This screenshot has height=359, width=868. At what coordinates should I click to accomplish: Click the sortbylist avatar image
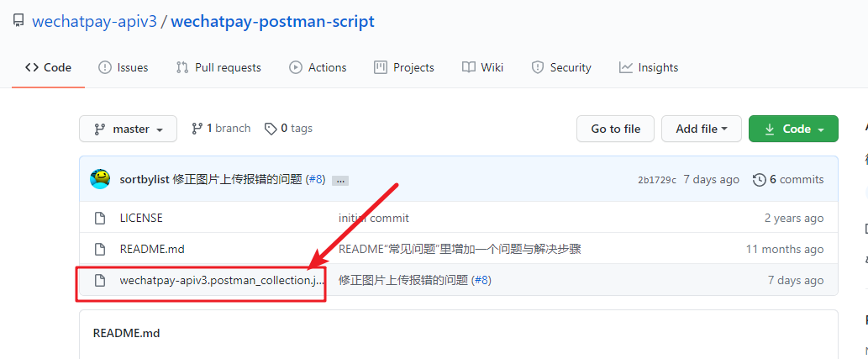(100, 179)
